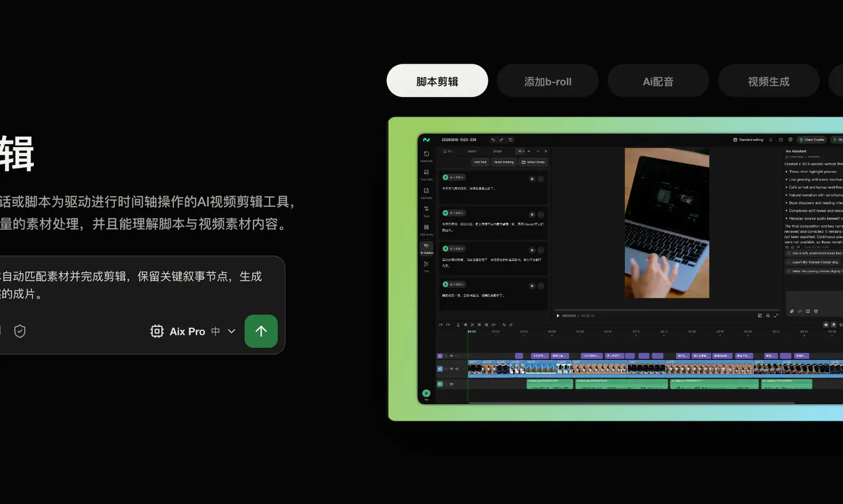Open the Edit scissors tool in sidebar
Image resolution: width=843 pixels, height=504 pixels.
click(426, 266)
